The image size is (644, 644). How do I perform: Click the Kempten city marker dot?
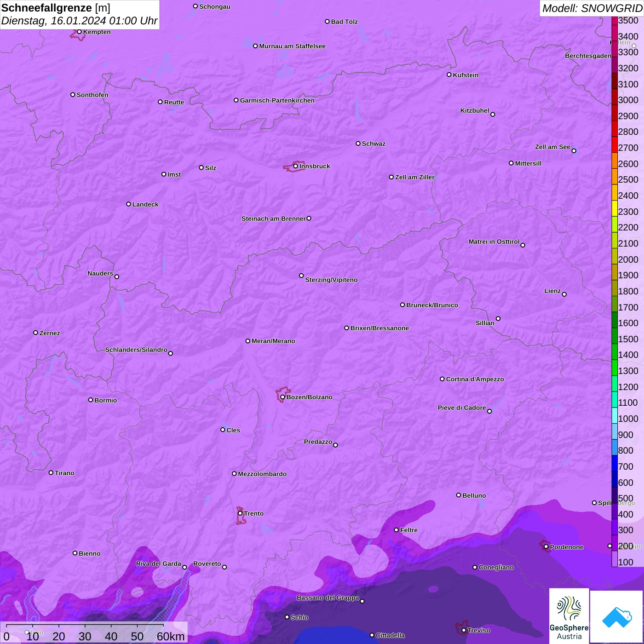click(x=79, y=32)
